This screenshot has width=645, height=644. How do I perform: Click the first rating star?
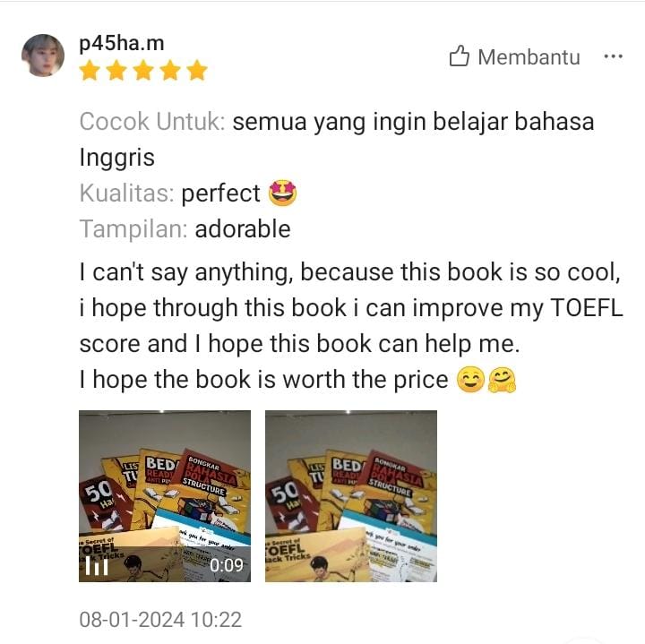point(90,71)
